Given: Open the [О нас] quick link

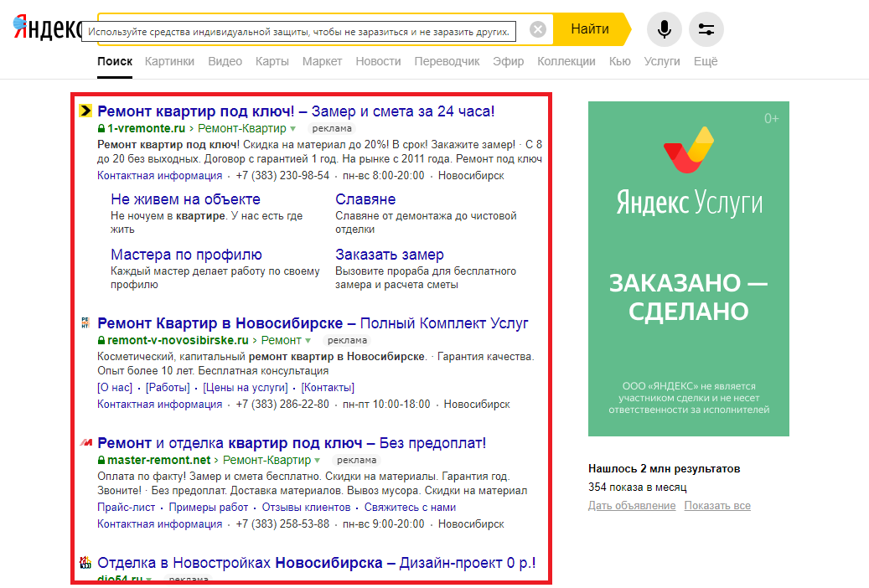Looking at the screenshot, I should click(115, 387).
